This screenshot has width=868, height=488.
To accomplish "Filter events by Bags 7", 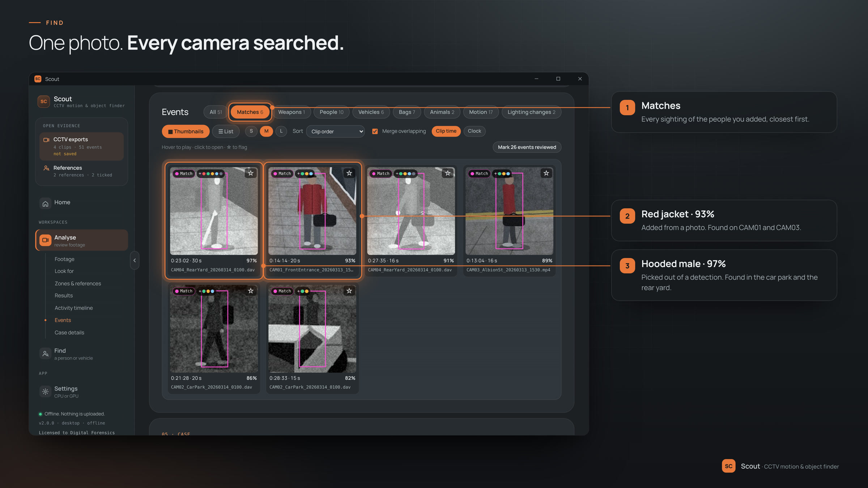I will [x=407, y=112].
